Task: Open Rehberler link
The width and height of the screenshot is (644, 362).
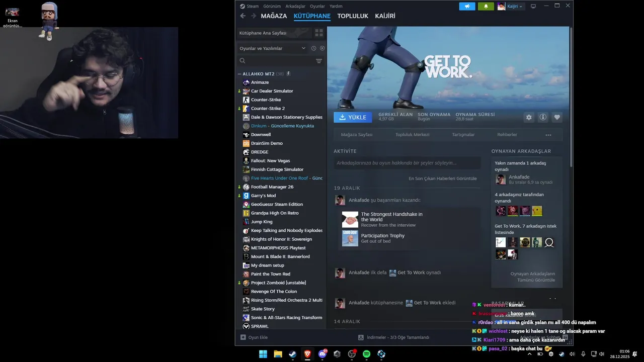Action: coord(507,135)
